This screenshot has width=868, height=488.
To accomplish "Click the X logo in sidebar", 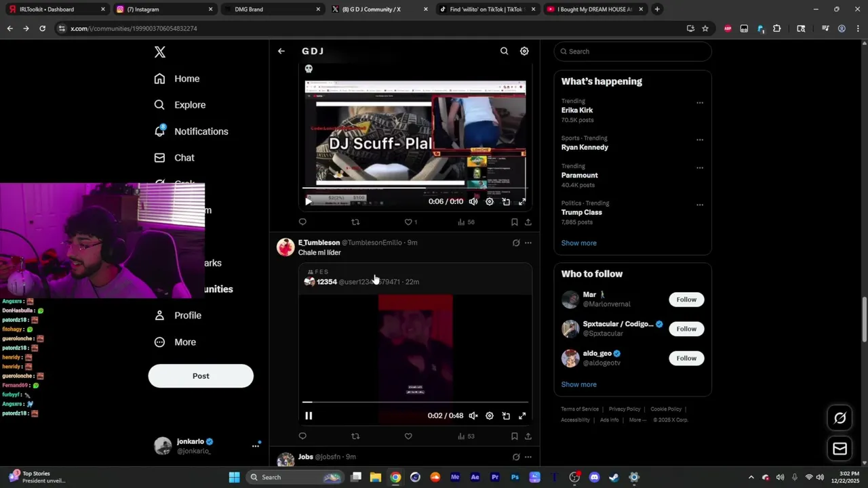I will pos(160,52).
